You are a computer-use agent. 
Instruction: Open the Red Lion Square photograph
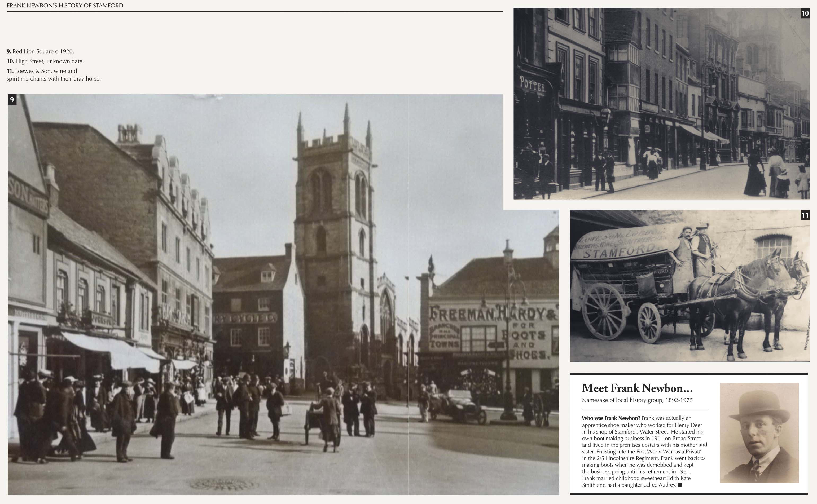(x=253, y=333)
